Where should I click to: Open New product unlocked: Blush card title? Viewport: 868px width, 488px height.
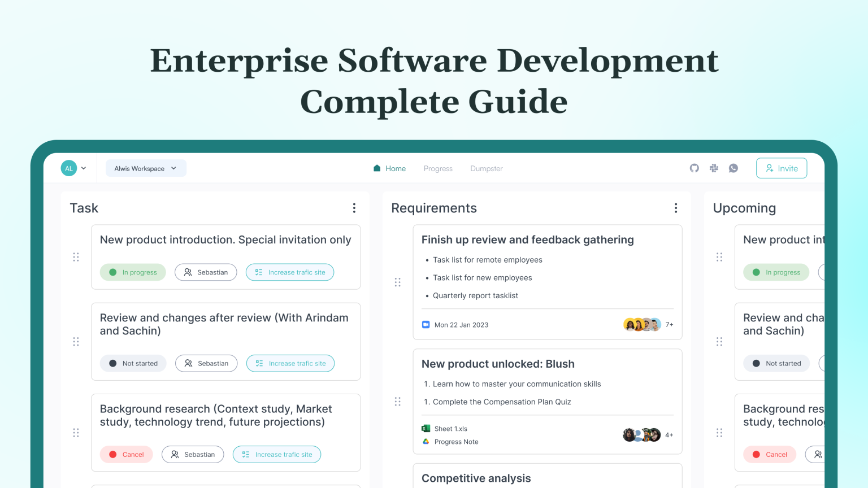(x=498, y=364)
